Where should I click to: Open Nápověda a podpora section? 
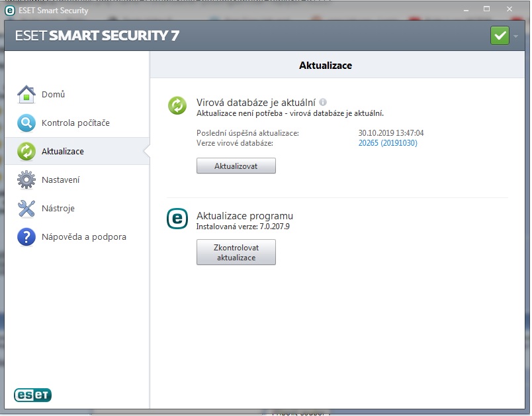pos(83,236)
